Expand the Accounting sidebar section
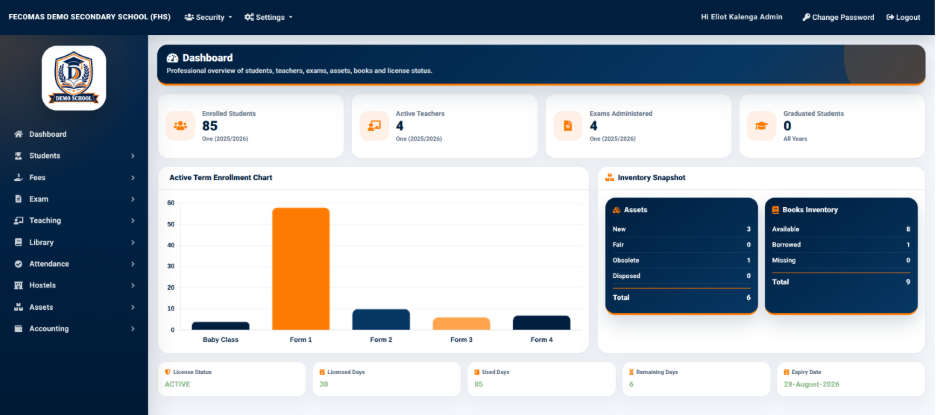936x415 pixels. click(x=74, y=328)
